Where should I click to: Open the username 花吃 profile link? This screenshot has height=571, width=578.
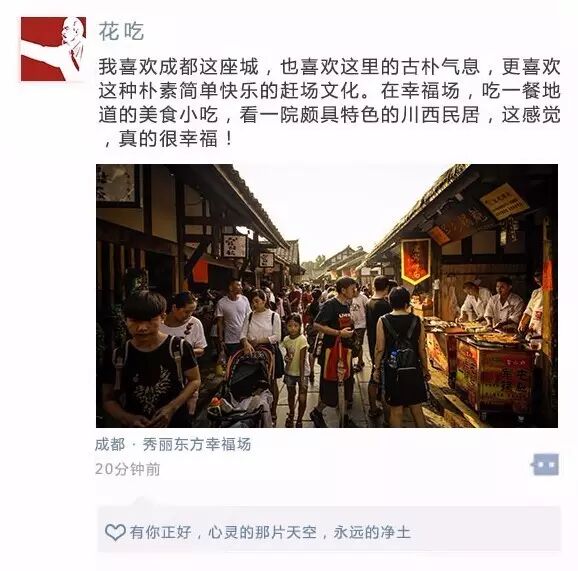pos(121,31)
